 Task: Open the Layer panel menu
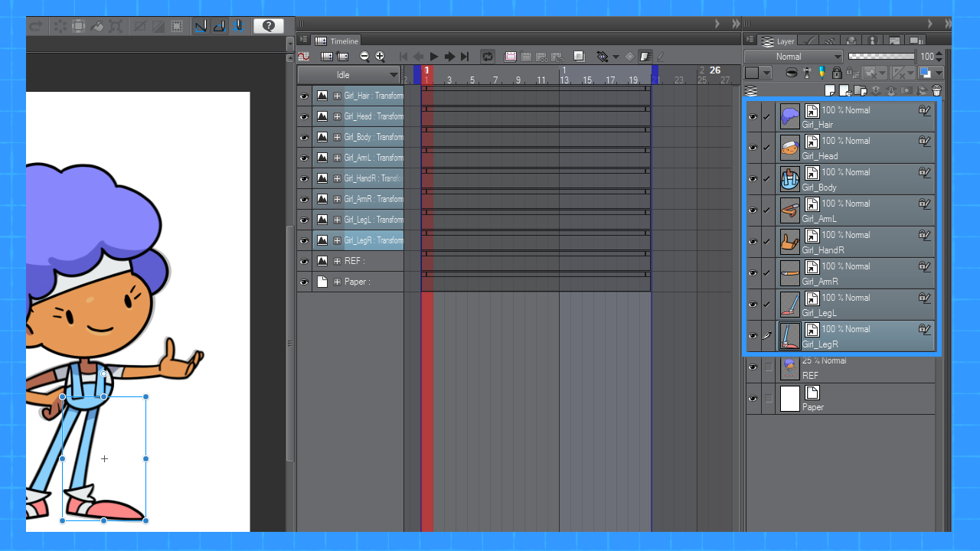click(751, 41)
